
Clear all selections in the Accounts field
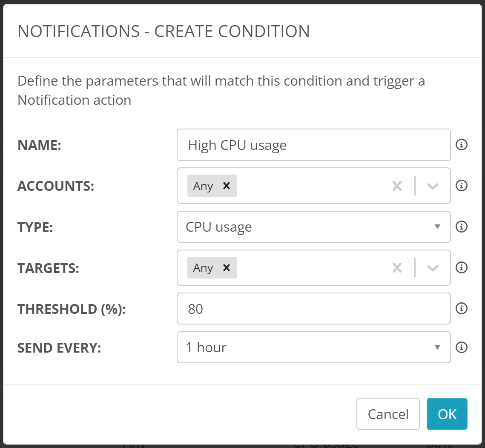click(x=397, y=186)
